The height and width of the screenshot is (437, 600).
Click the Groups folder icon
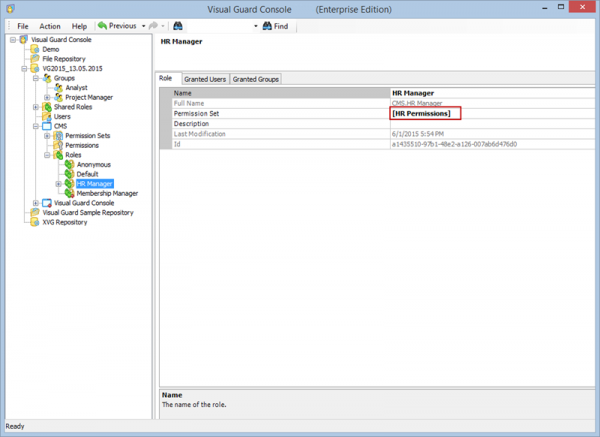click(x=47, y=78)
